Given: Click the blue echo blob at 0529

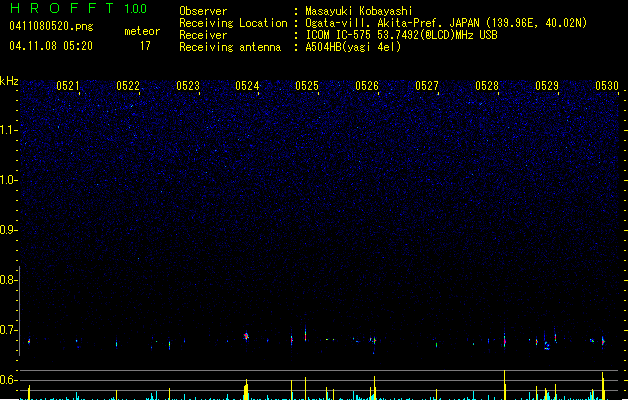Looking at the screenshot, I should pos(546,346).
